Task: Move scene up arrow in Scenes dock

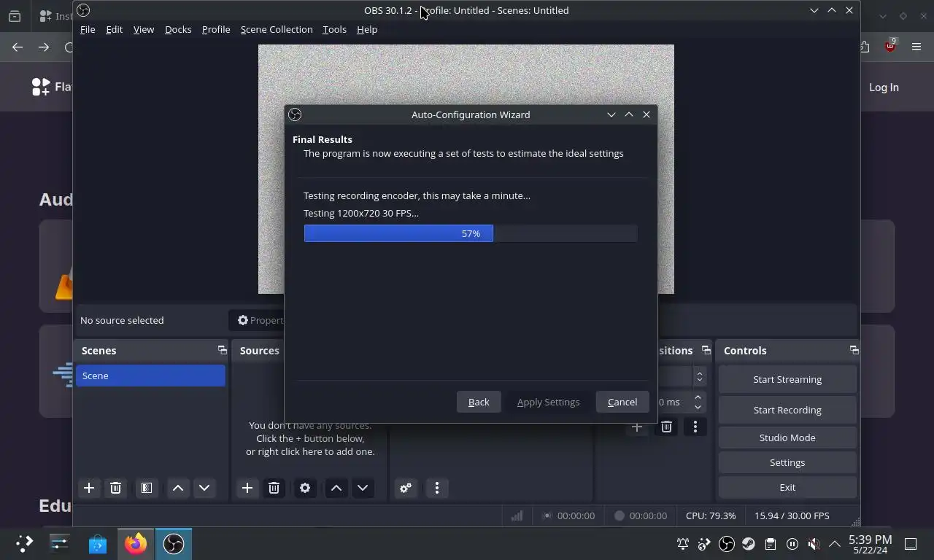Action: [x=178, y=488]
